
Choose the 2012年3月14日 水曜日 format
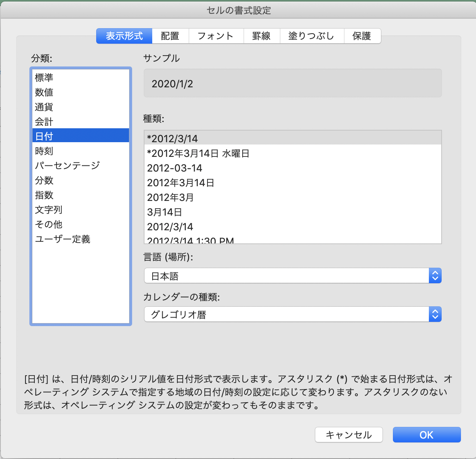(x=198, y=153)
